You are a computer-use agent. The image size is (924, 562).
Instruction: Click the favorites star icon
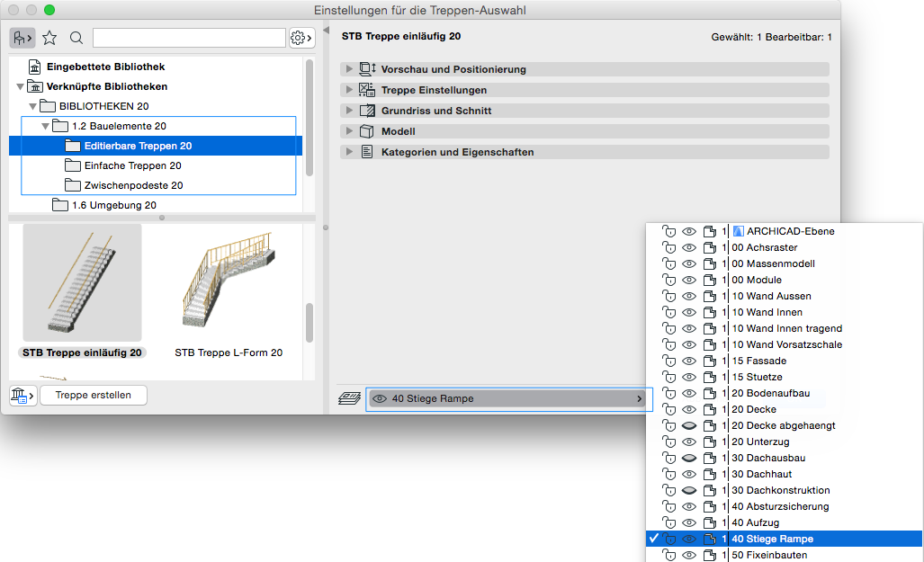[49, 38]
